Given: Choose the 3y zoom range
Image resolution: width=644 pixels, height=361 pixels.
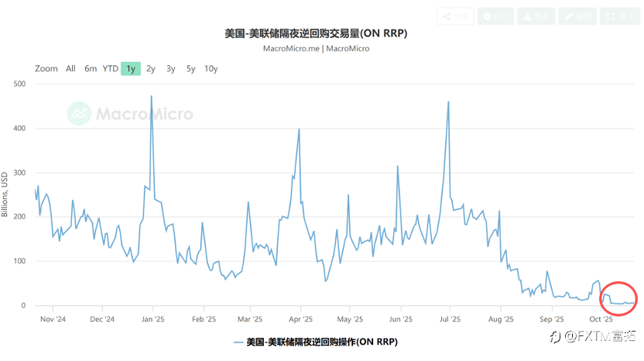Looking at the screenshot, I should point(171,69).
